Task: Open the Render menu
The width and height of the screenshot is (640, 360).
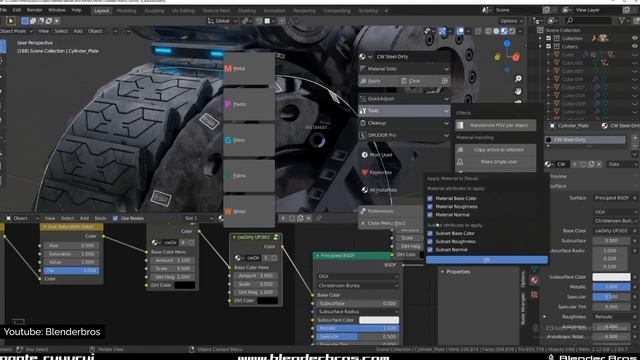Action: tap(34, 10)
